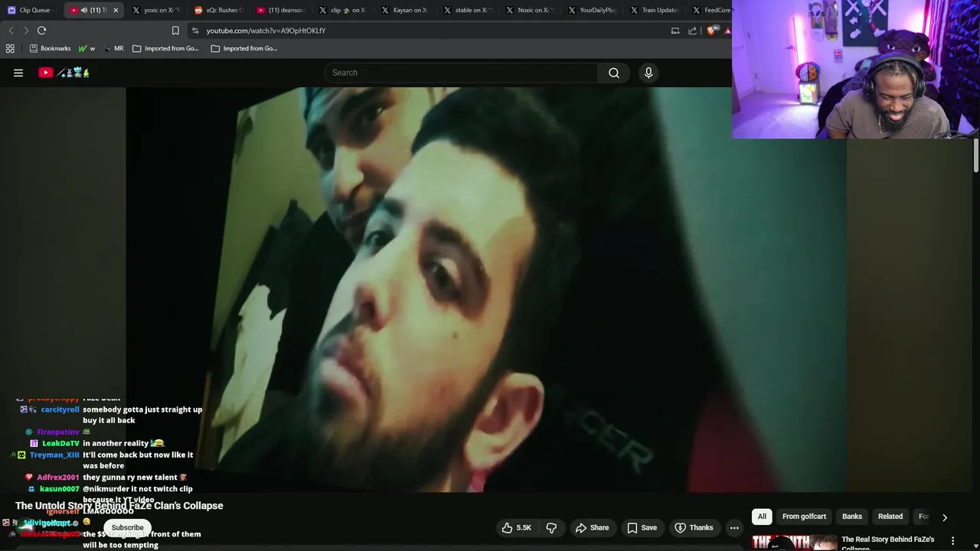Viewport: 980px width, 551px height.
Task: Select the 'From golfcart' filter chip
Action: (x=804, y=517)
